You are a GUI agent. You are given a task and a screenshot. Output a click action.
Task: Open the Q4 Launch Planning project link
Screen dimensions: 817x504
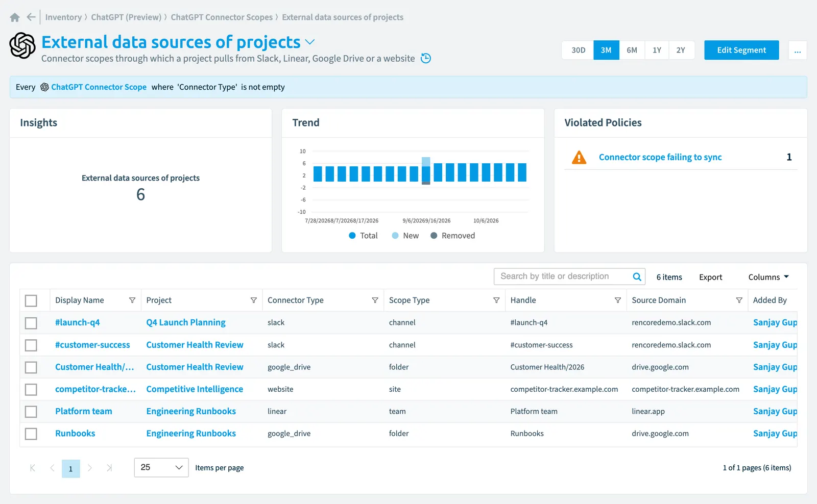(x=186, y=322)
